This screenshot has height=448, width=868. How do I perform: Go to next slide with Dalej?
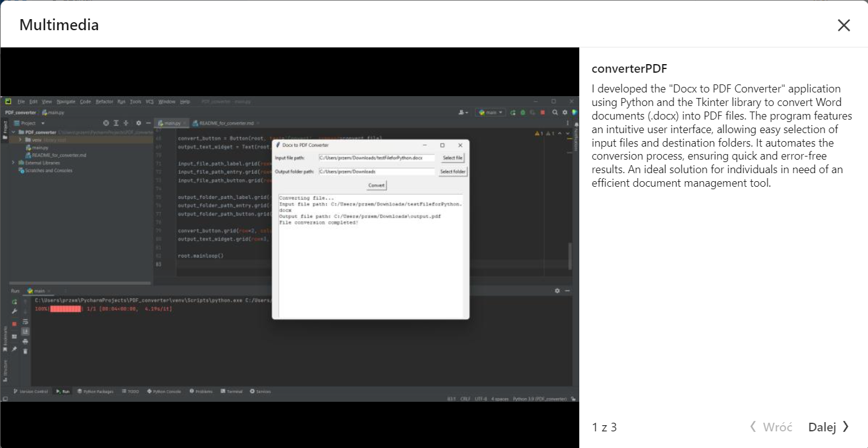pyautogui.click(x=829, y=427)
